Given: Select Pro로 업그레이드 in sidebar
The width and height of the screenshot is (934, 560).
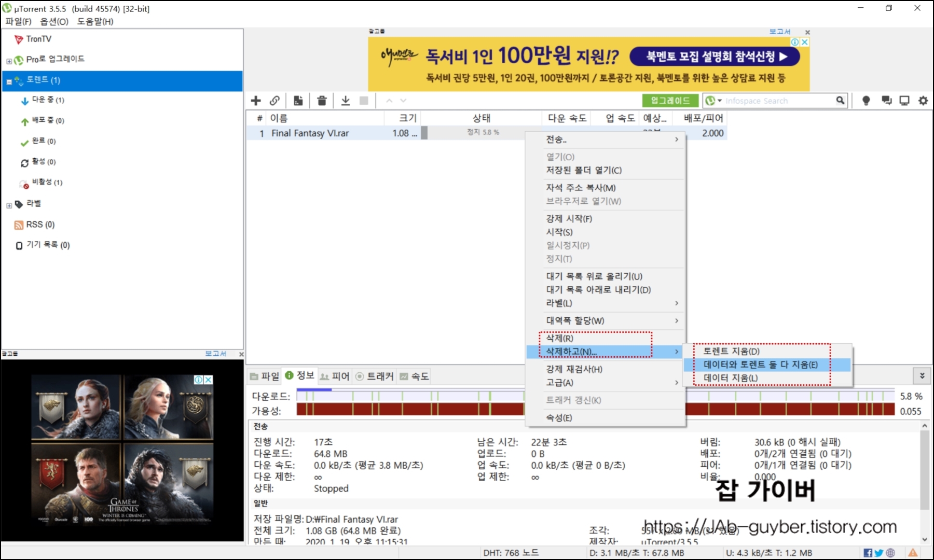Looking at the screenshot, I should click(55, 59).
